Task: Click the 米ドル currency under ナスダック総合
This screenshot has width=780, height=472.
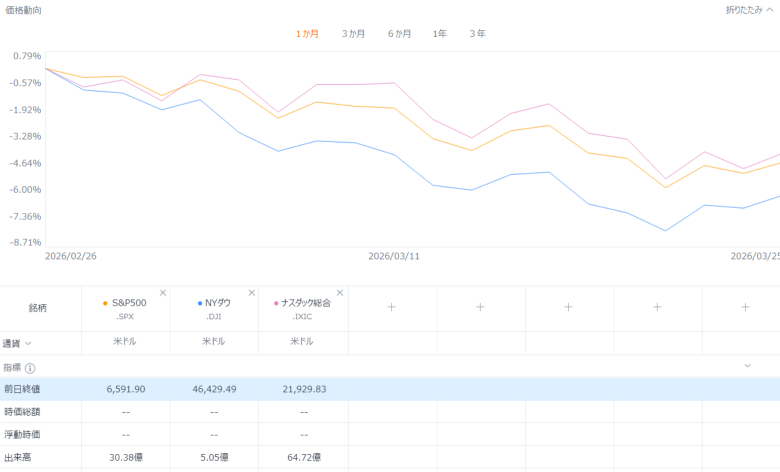Action: tap(302, 342)
